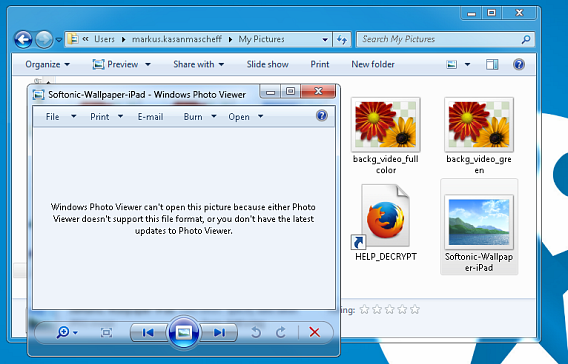This screenshot has height=364, width=568.
Task: Create a New folder
Action: [373, 64]
